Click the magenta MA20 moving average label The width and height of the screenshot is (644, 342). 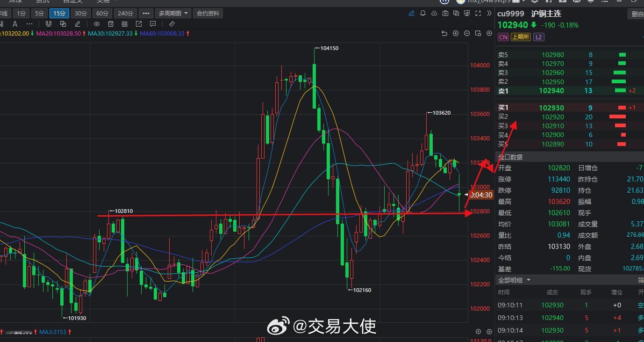(x=59, y=33)
